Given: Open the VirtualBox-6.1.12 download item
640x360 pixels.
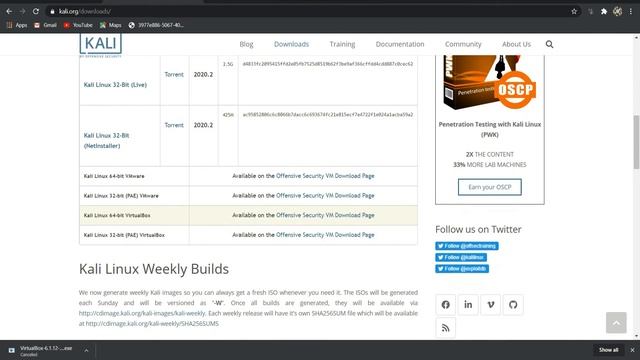Looking at the screenshot, I should pos(46,350).
